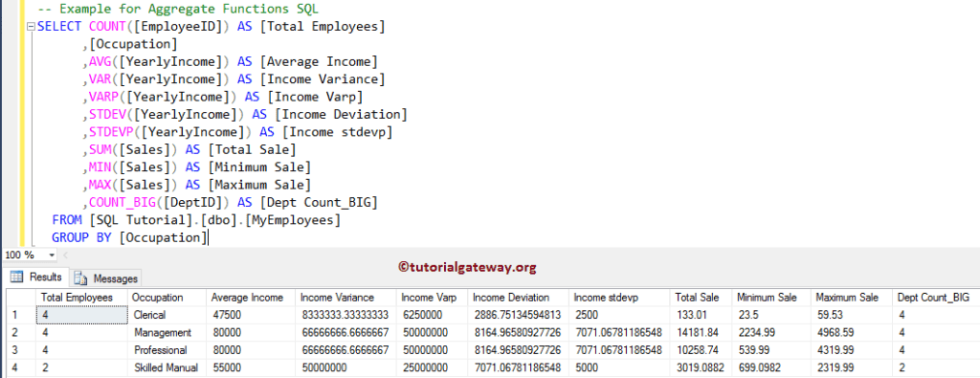The width and height of the screenshot is (980, 378).
Task: Click the Minimum Sale column header
Action: click(771, 298)
